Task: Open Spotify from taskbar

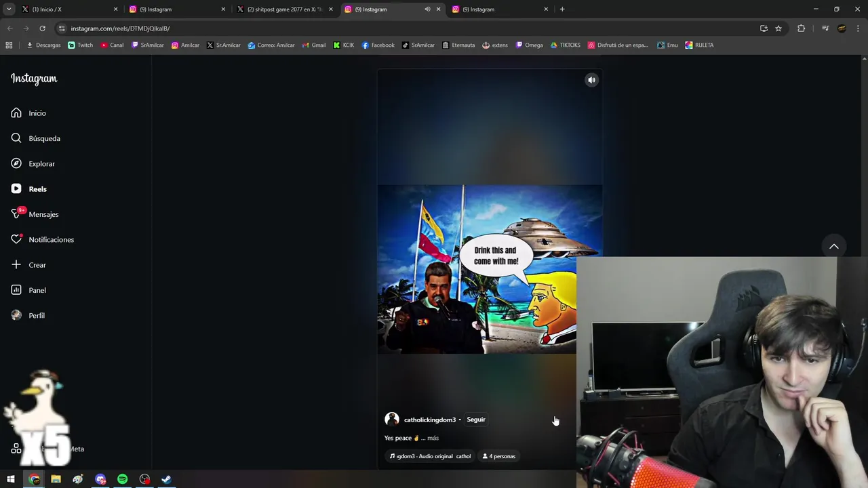Action: click(122, 479)
